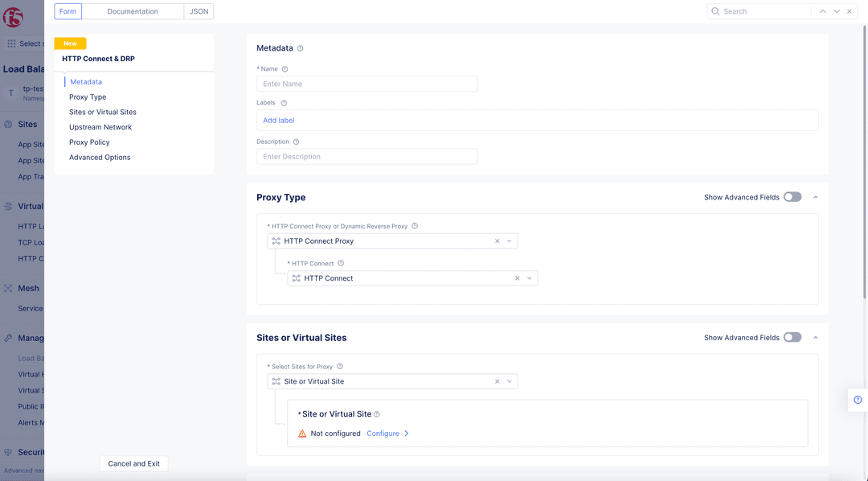Screen dimensions: 868x481
Task: Collapse the Proxy Type section chevron
Action: 816,197
